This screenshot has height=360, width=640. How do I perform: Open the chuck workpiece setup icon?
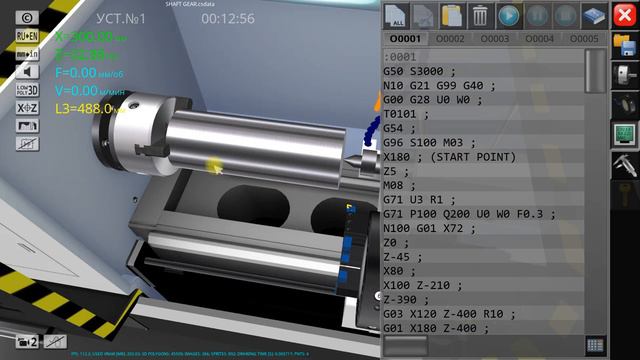click(624, 76)
